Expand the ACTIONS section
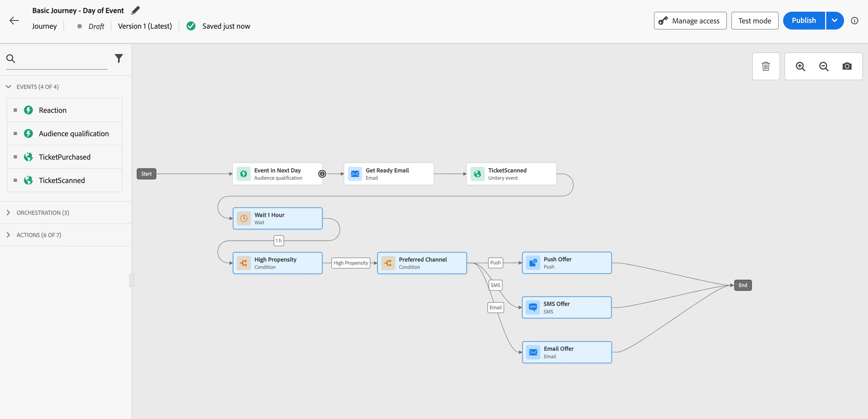 [x=8, y=235]
